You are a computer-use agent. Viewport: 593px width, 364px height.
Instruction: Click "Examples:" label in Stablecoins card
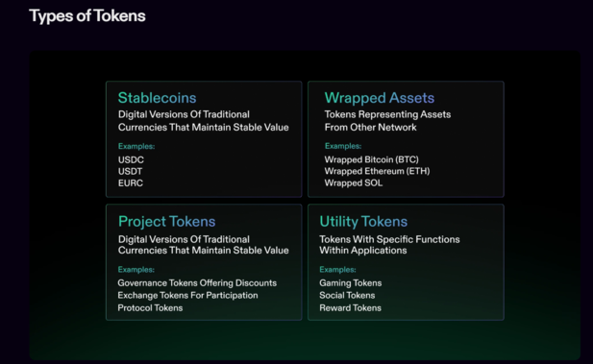pyautogui.click(x=136, y=146)
